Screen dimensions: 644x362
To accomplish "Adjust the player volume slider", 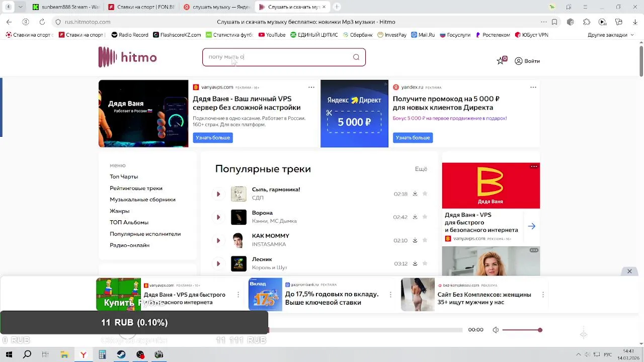I will (521, 330).
